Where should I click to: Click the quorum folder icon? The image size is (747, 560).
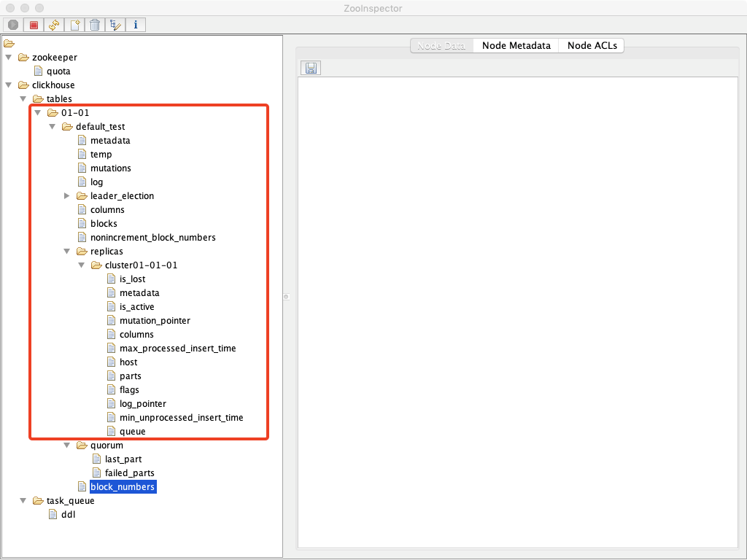tap(82, 446)
